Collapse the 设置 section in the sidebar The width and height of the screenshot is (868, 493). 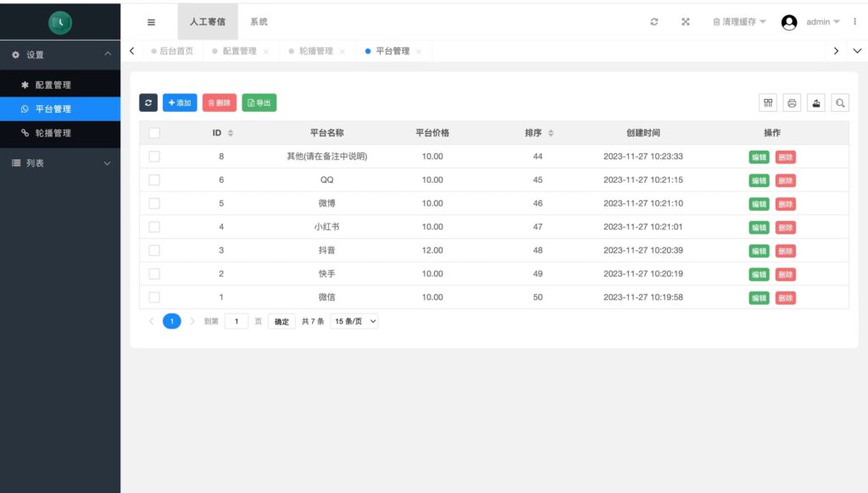pos(61,54)
